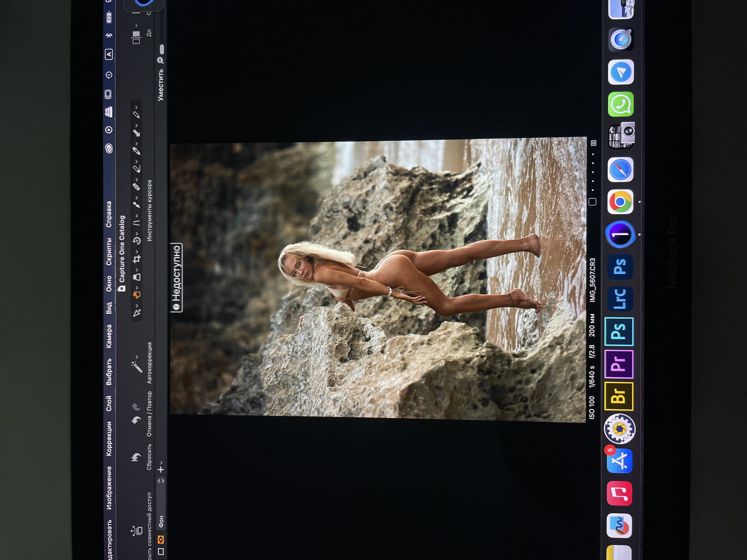
Task: Expand the plus add-layer chevron
Action: coord(161,463)
